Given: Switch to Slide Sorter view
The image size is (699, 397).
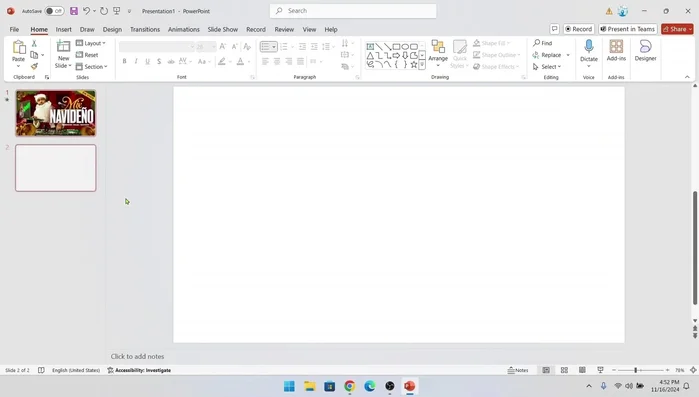Looking at the screenshot, I should tap(564, 370).
